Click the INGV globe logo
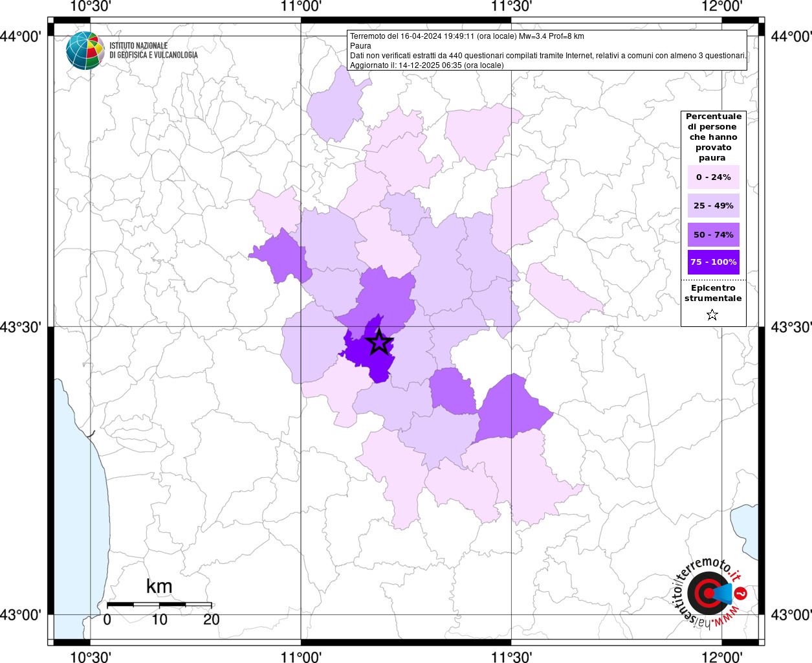Image resolution: width=812 pixels, height=663 pixels. (85, 51)
